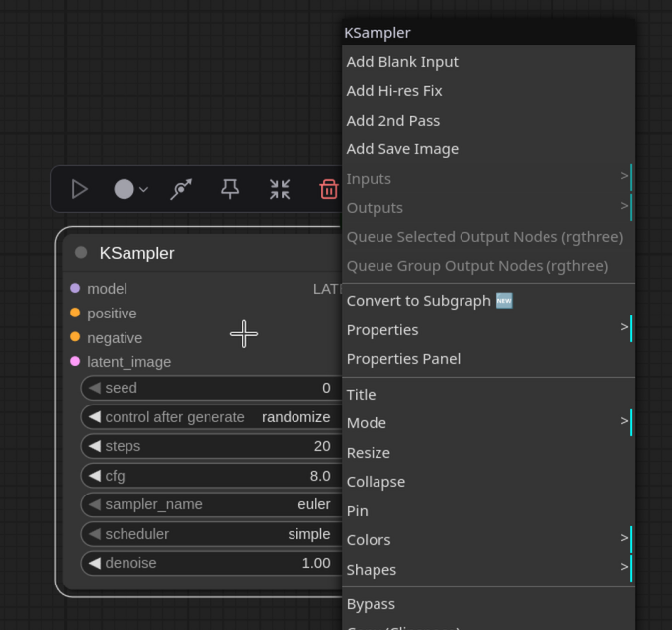
Task: Click the positive input slot dot
Action: pos(75,313)
